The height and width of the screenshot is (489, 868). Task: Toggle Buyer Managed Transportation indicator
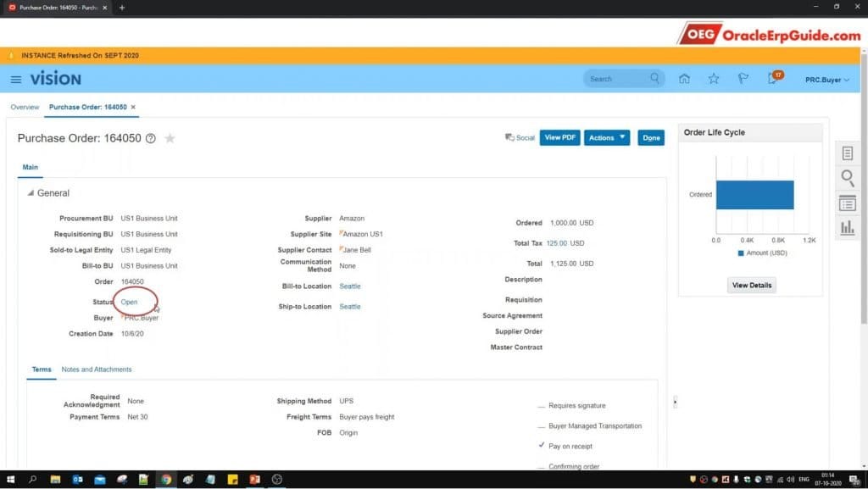(x=542, y=426)
